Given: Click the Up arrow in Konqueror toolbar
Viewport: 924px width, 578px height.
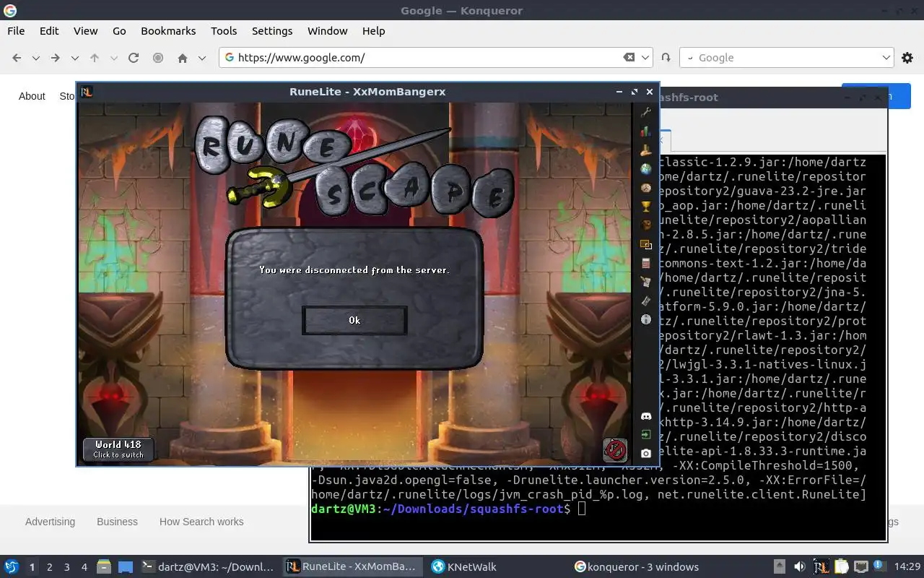Looking at the screenshot, I should pyautogui.click(x=94, y=58).
